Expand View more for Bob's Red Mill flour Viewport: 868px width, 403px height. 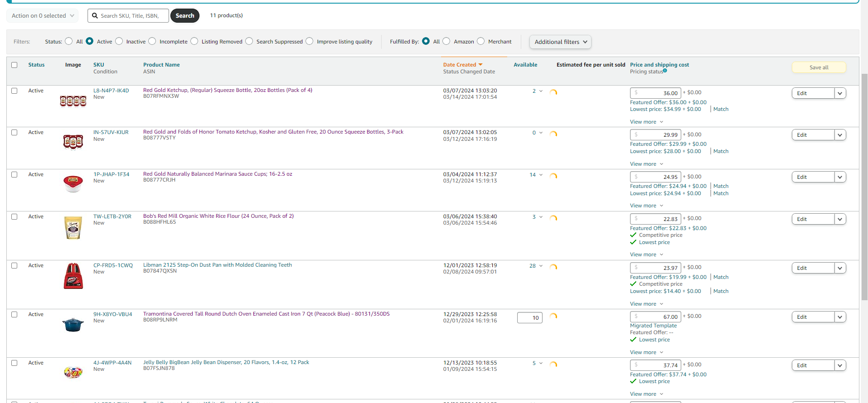[646, 254]
